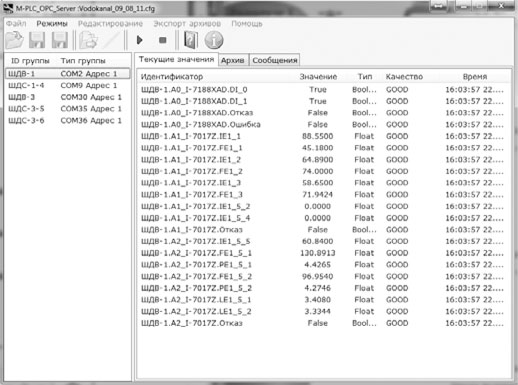Click the second save diskette icon
The width and height of the screenshot is (518, 385).
(60, 40)
